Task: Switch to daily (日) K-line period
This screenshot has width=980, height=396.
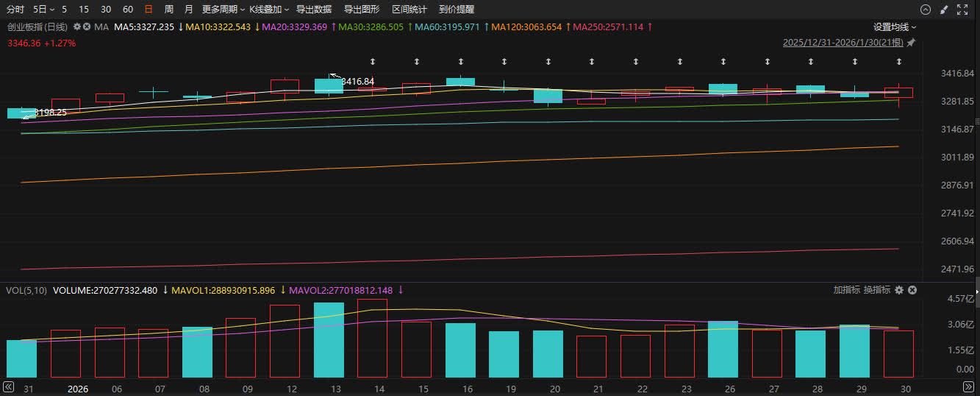Action: (149, 10)
